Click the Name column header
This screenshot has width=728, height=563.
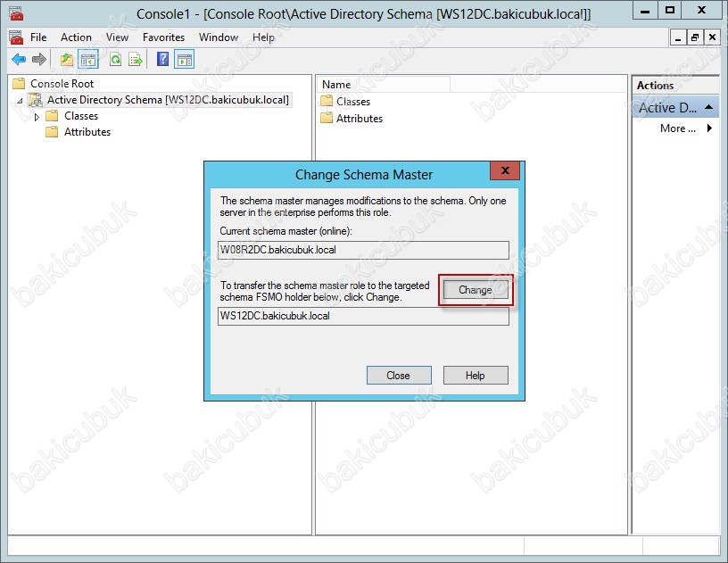pyautogui.click(x=385, y=85)
